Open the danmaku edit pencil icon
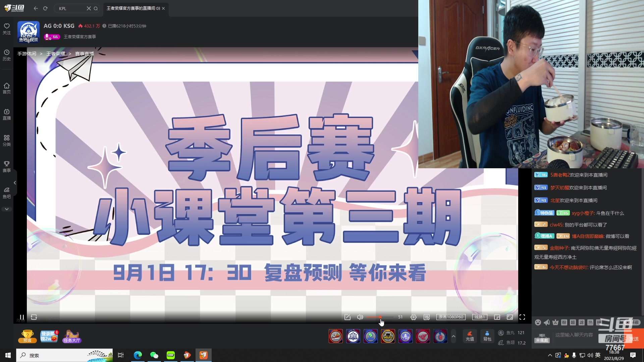 (347, 317)
